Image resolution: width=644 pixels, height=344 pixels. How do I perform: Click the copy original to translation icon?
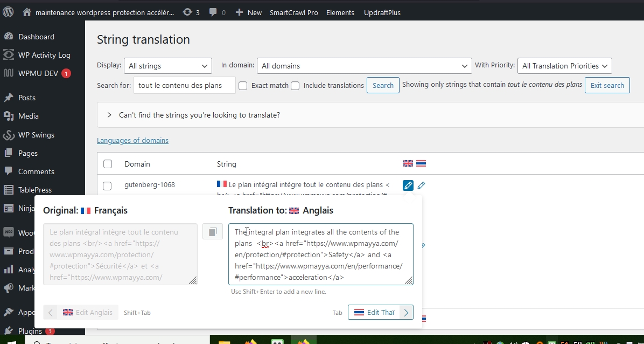(213, 232)
